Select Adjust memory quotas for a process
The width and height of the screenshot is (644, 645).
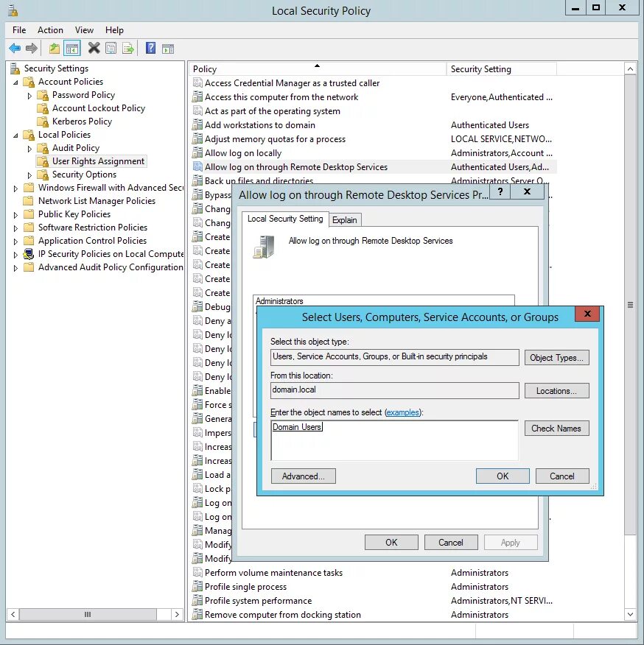coord(275,139)
